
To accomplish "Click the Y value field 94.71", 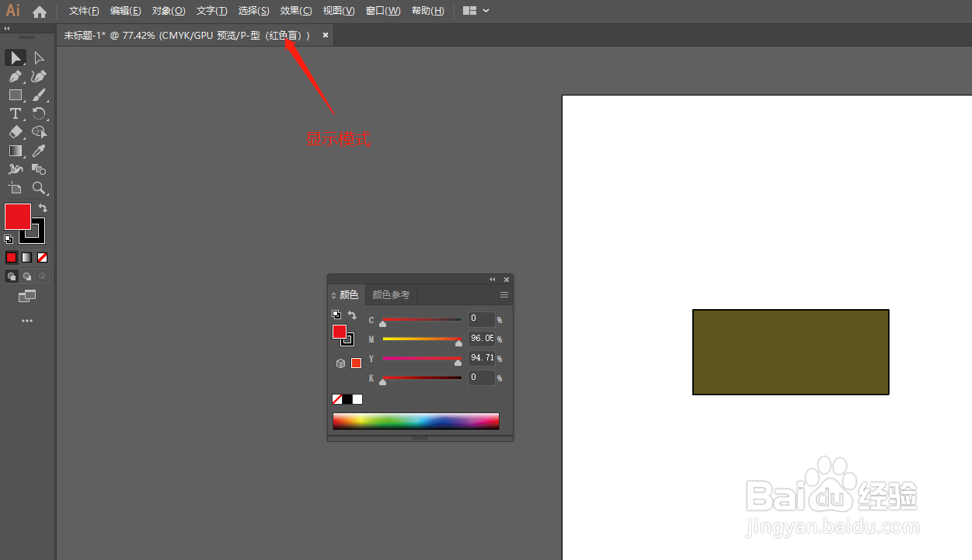I will click(482, 358).
